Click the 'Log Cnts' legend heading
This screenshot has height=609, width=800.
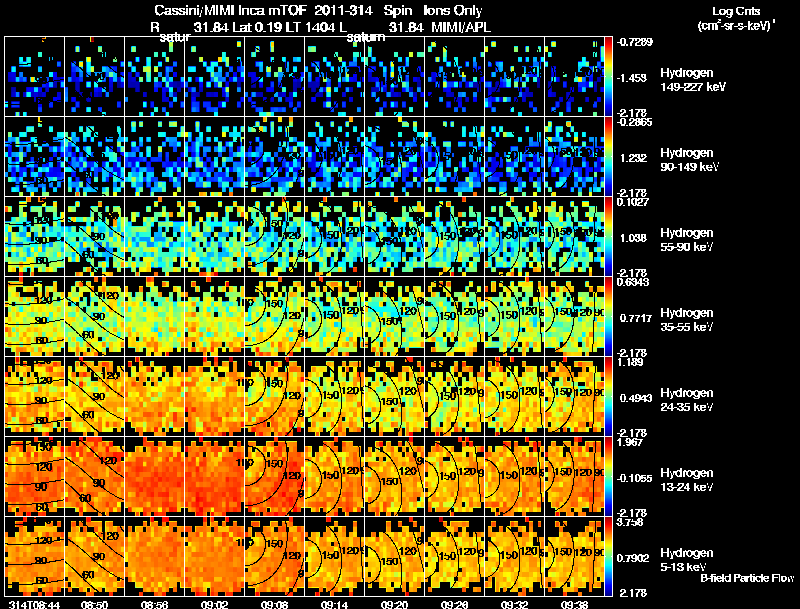pyautogui.click(x=736, y=11)
